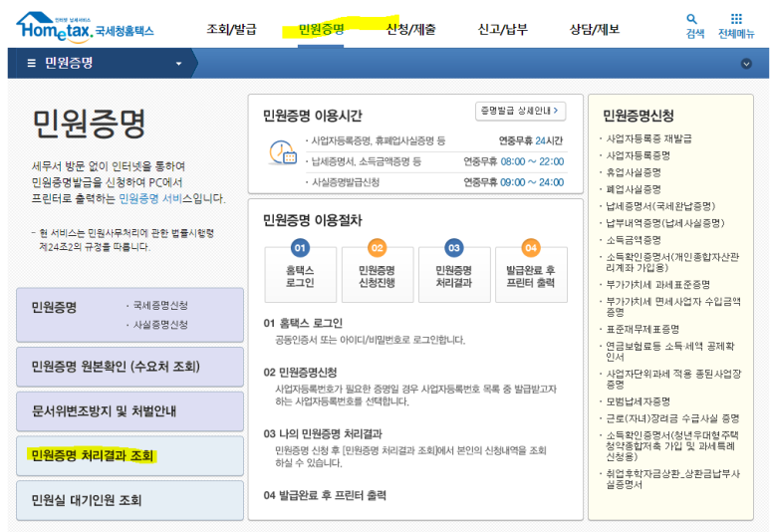Select 부가가치세 과세표준증명
This screenshot has height=532, width=770.
(658, 285)
